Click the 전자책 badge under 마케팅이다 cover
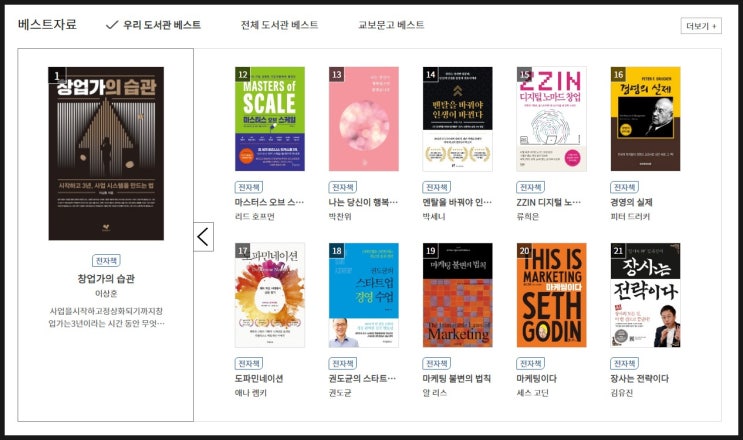Viewport: 743px width, 440px height. coord(530,363)
